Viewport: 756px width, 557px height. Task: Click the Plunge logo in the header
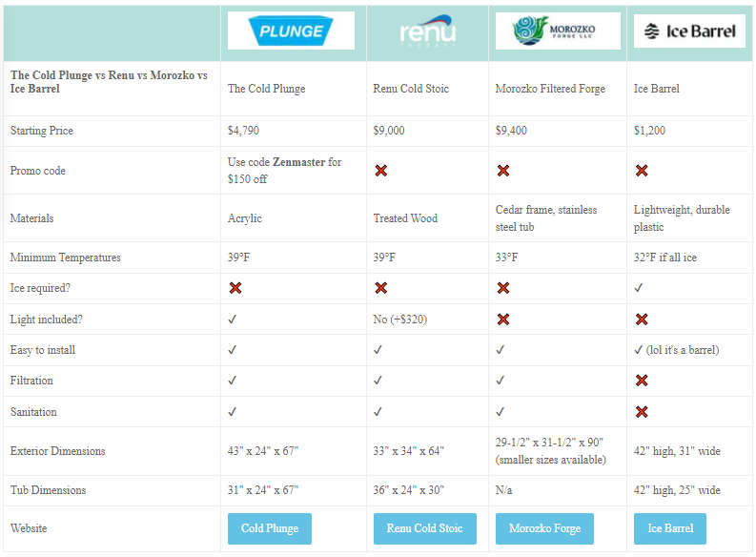coord(291,31)
